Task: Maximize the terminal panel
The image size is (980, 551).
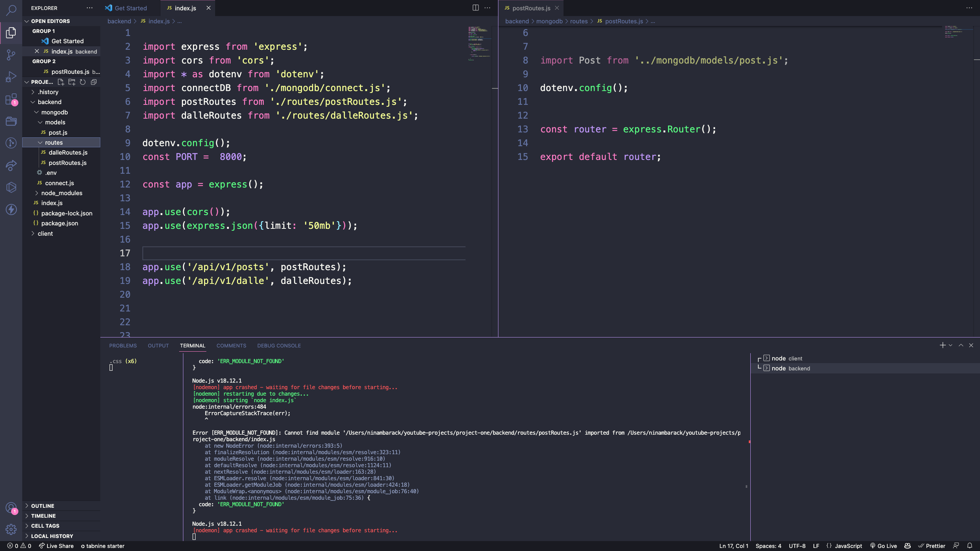Action: click(960, 345)
